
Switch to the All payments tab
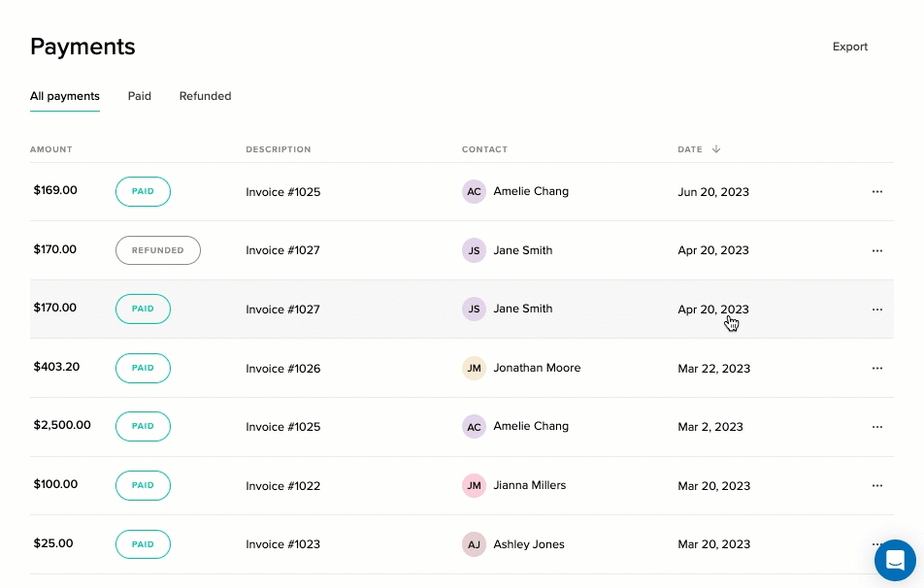coord(65,96)
